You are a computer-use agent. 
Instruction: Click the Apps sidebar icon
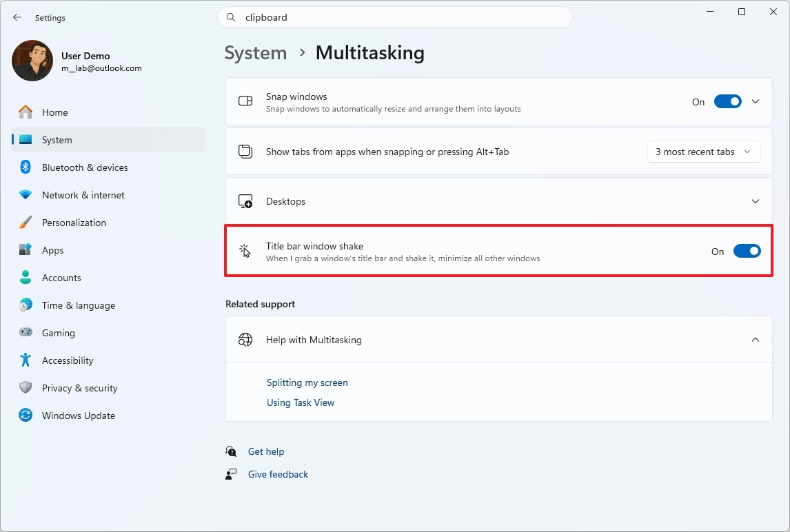[x=26, y=250]
